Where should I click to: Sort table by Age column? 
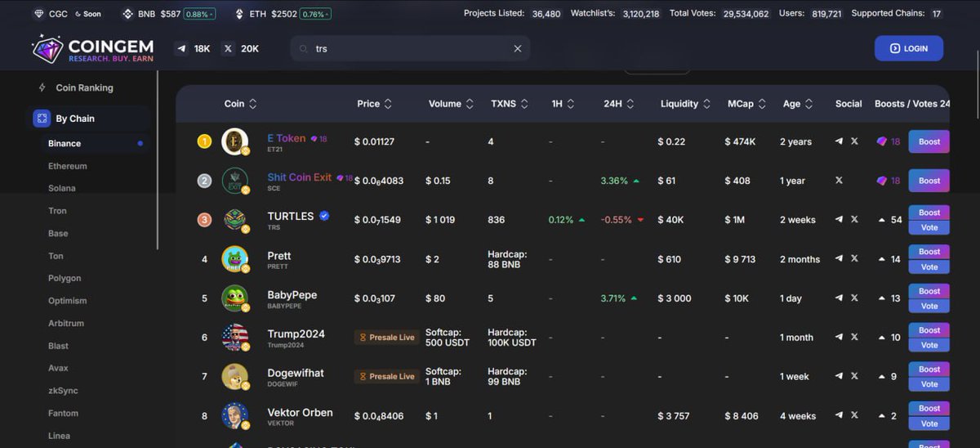point(798,104)
